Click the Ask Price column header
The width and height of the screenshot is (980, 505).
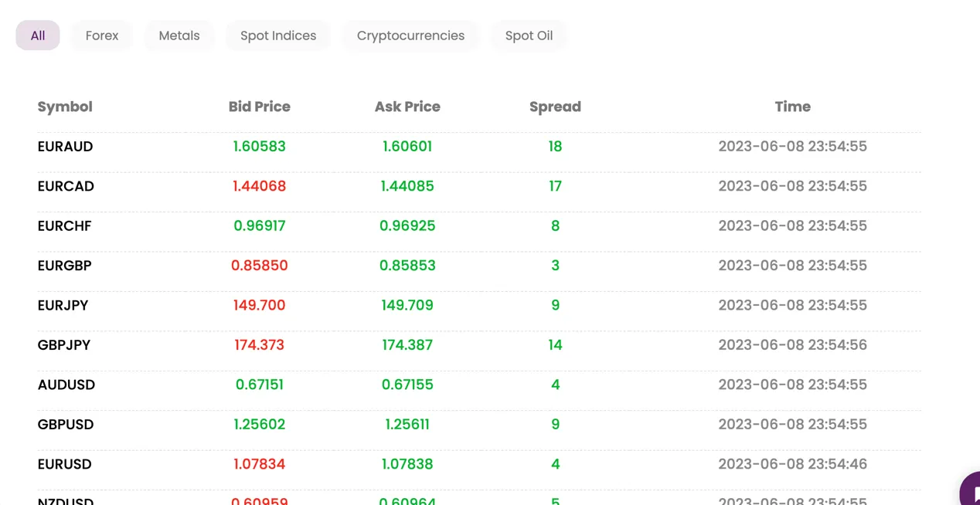click(407, 107)
